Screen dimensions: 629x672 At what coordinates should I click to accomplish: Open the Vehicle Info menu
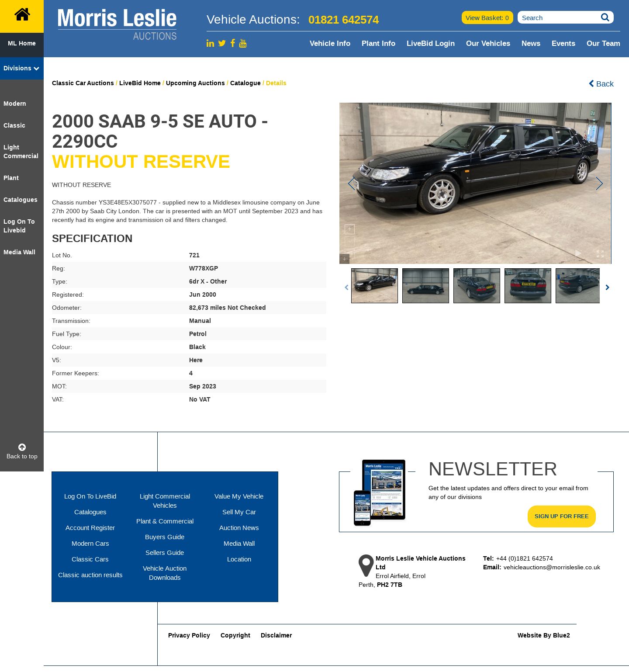coord(330,43)
